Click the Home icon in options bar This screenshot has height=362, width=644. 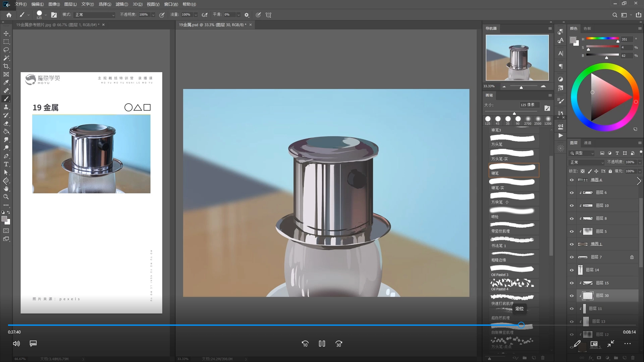(x=9, y=15)
